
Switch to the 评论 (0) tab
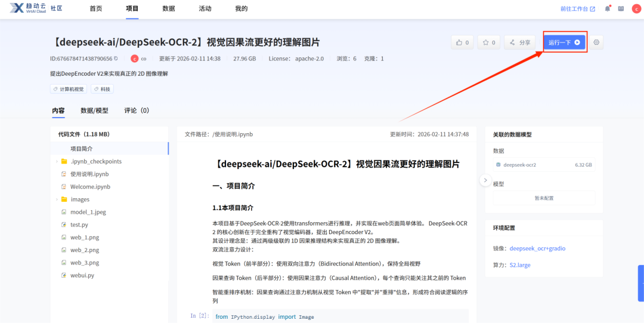[x=137, y=110]
